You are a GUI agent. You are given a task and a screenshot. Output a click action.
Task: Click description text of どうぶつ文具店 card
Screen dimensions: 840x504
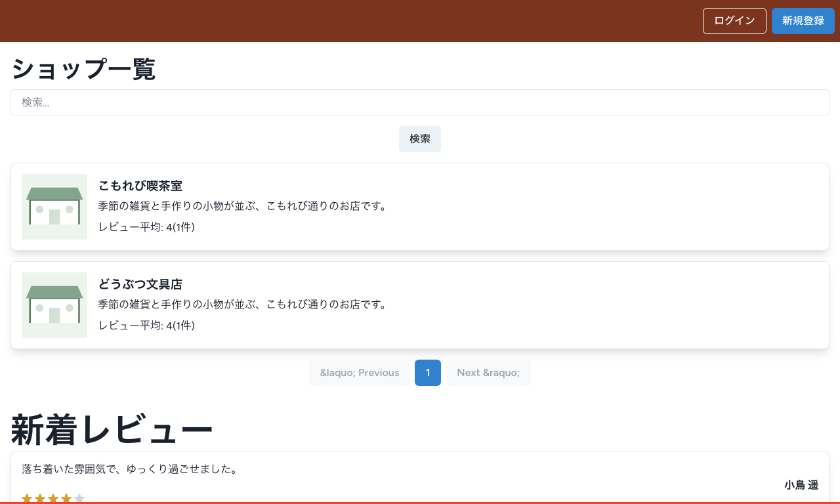(243, 304)
